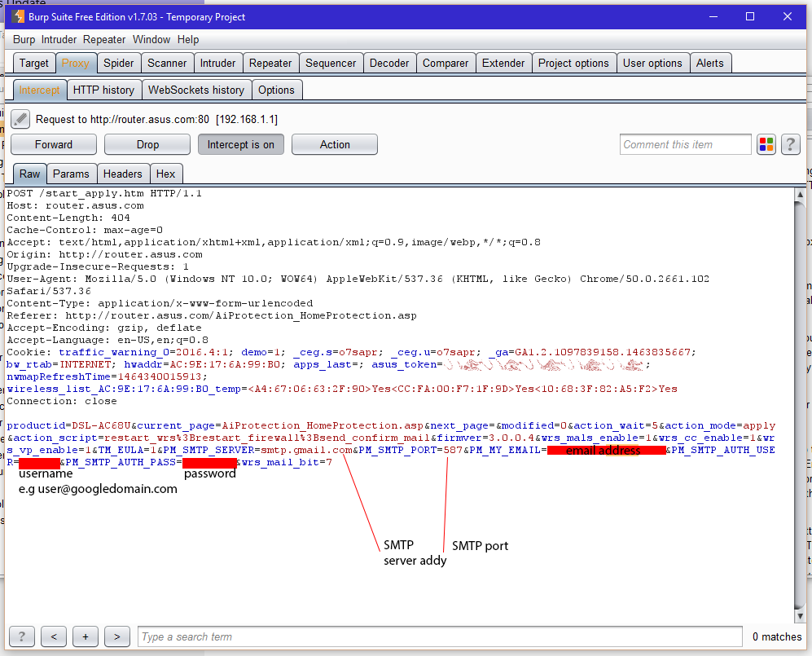Open the HTTP history sub-tab
This screenshot has width=812, height=656.
[103, 90]
